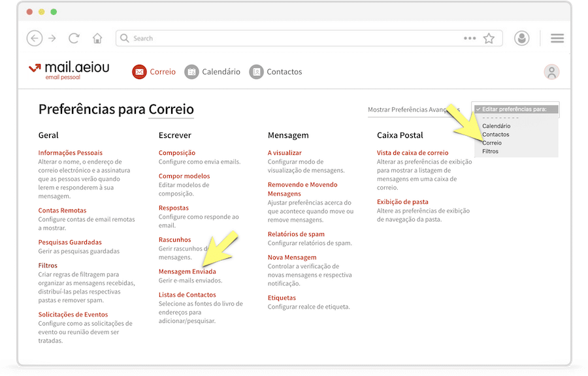Screen dimensions: 588x376
Task: Open the user avatar in mail header
Action: point(551,72)
